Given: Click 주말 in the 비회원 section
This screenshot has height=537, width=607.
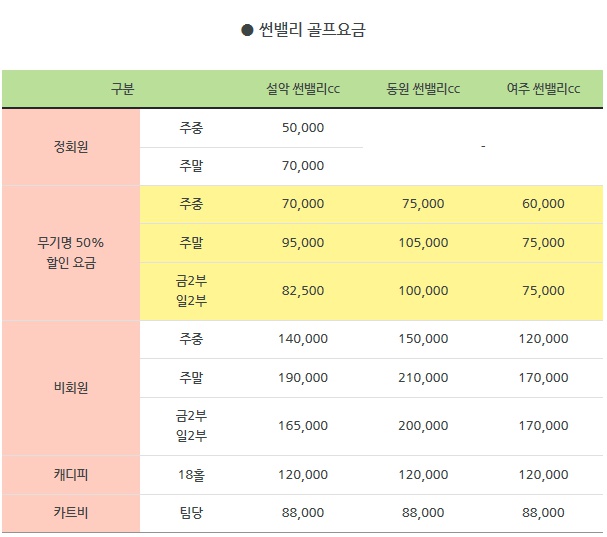Looking at the screenshot, I should pos(191,377).
